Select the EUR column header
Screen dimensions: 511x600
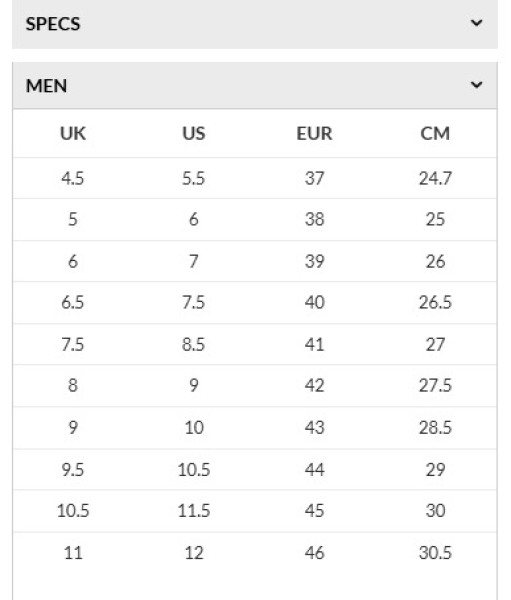pos(314,134)
